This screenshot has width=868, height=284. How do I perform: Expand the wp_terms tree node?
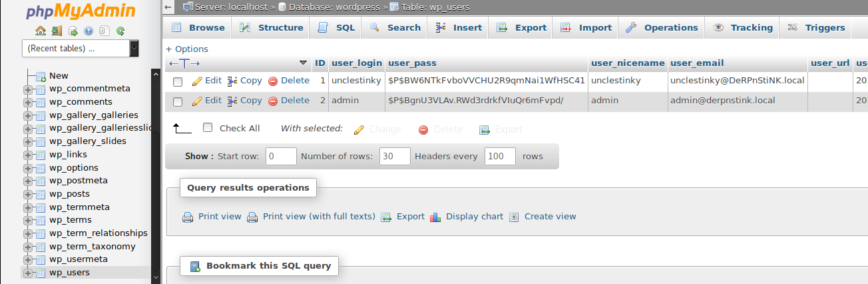[x=28, y=220]
